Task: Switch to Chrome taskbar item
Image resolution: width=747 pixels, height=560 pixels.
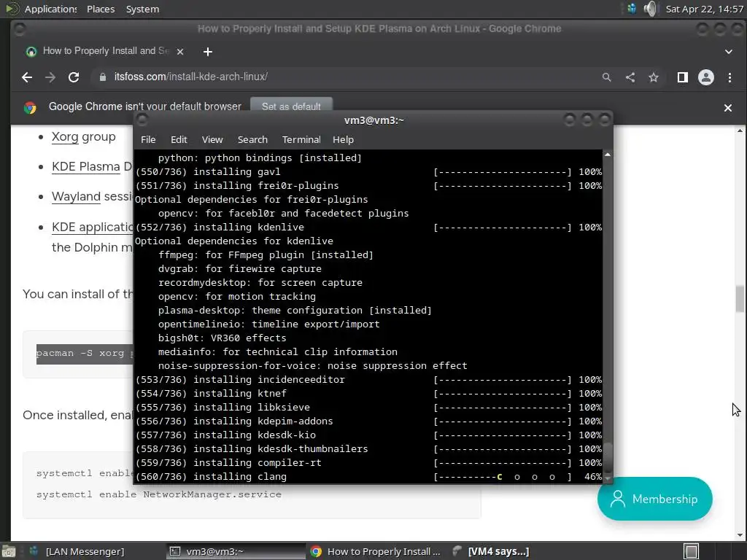Action: pos(375,551)
